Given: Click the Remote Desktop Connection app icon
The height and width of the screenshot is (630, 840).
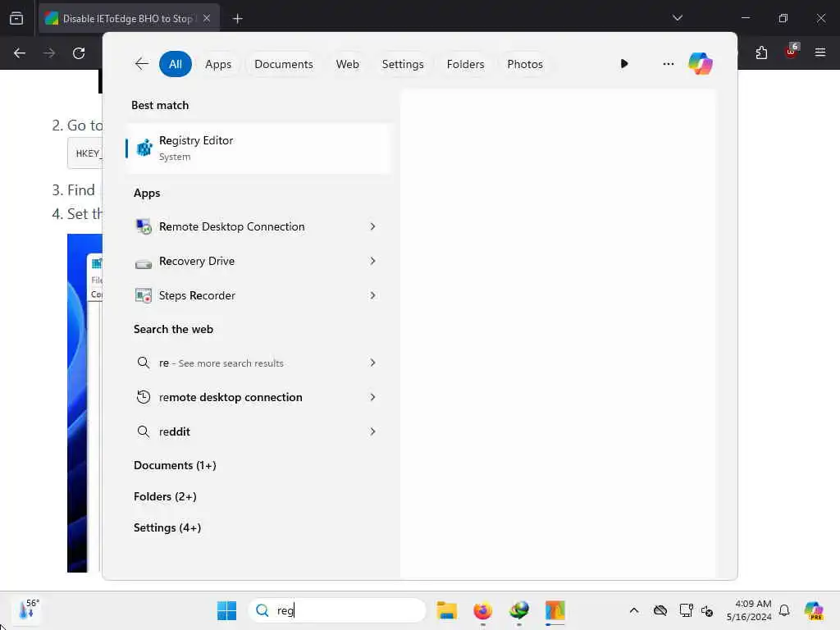Looking at the screenshot, I should click(143, 226).
